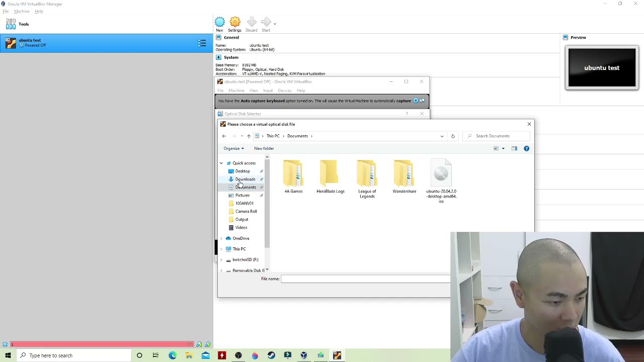
Task: Open View menu in ubuntu test VM window
Action: point(254,90)
